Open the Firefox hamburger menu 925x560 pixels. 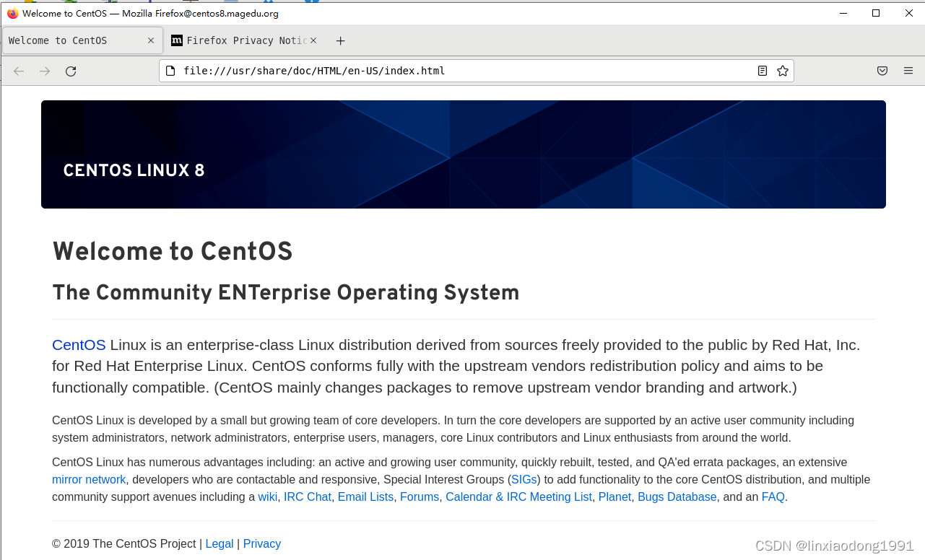pos(908,71)
